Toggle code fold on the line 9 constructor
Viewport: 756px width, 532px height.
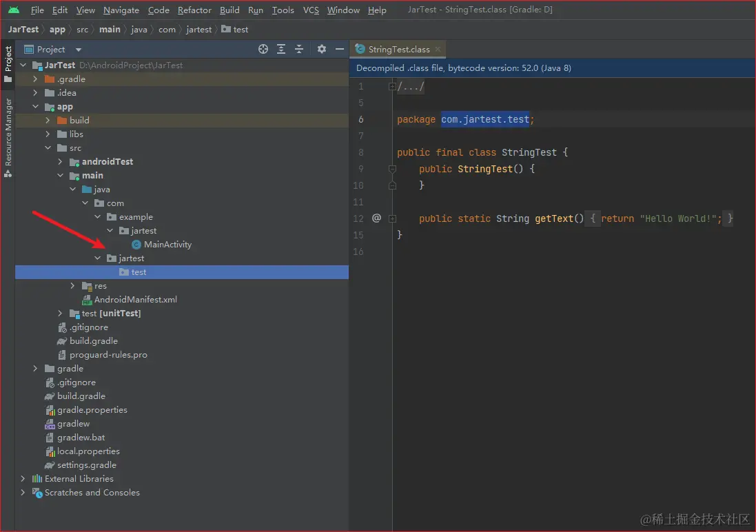pyautogui.click(x=392, y=169)
